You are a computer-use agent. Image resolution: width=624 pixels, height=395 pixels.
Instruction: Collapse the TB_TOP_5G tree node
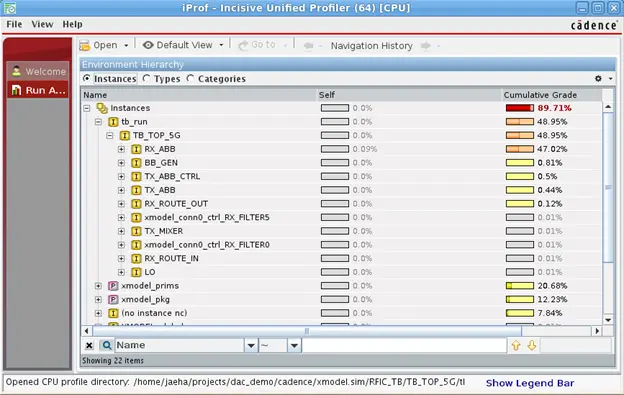[x=110, y=136]
